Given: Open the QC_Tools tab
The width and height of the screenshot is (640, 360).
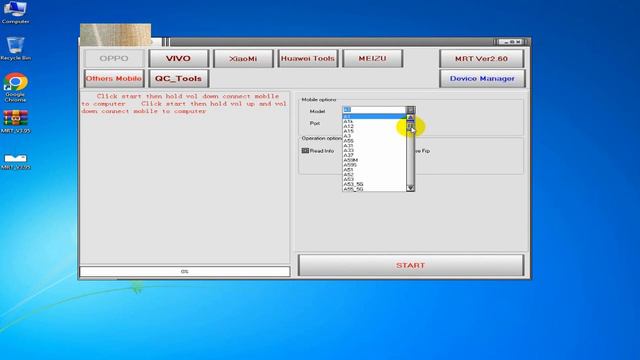Looking at the screenshot, I should point(178,78).
